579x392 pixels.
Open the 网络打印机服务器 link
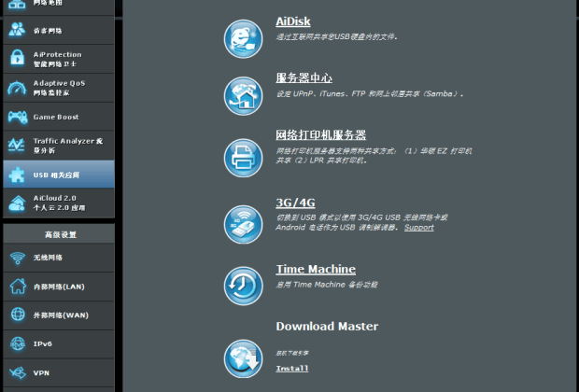click(320, 135)
